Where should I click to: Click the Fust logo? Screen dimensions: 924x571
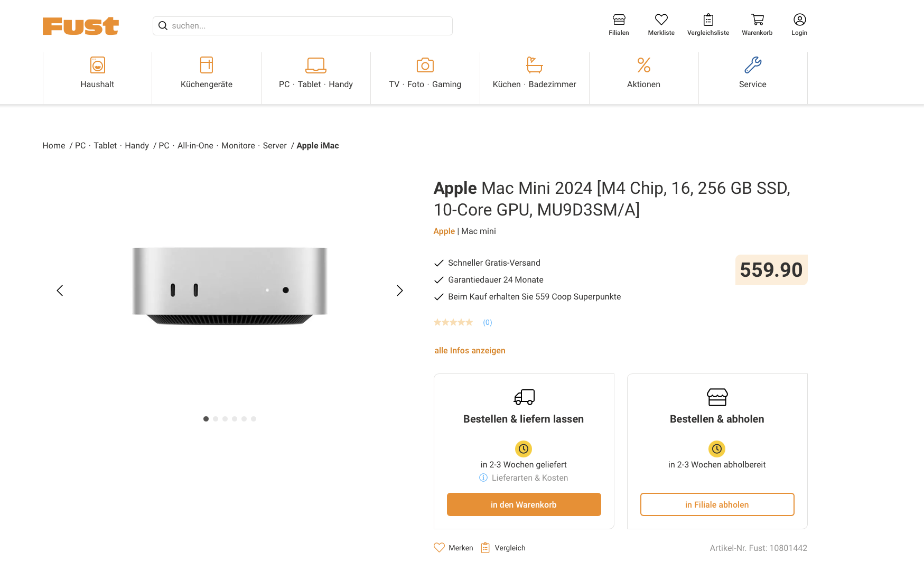click(81, 26)
